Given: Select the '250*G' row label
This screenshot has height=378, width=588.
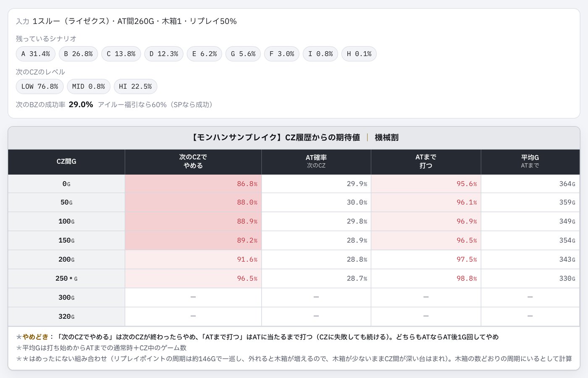Looking at the screenshot, I should click(66, 279).
